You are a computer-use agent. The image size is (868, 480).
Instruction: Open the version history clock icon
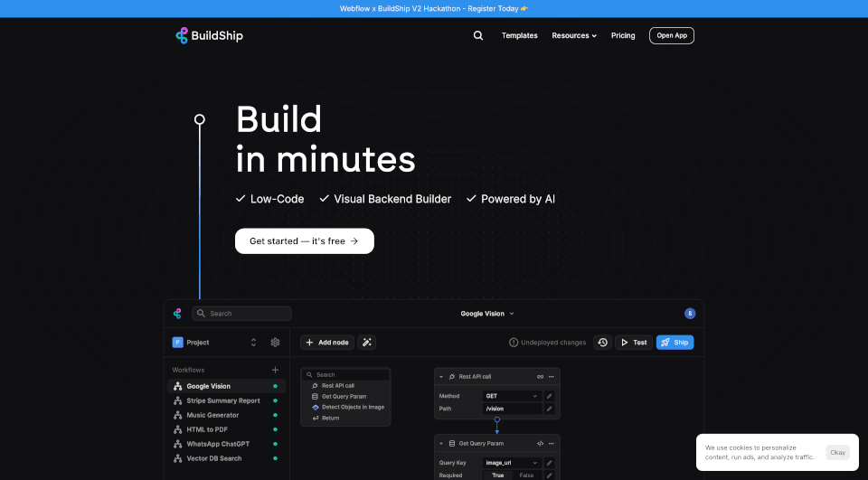point(603,343)
